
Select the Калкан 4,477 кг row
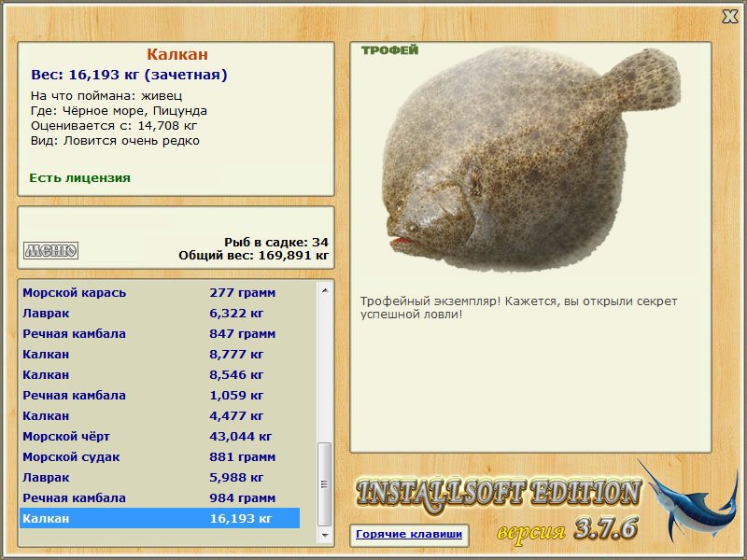coord(160,415)
